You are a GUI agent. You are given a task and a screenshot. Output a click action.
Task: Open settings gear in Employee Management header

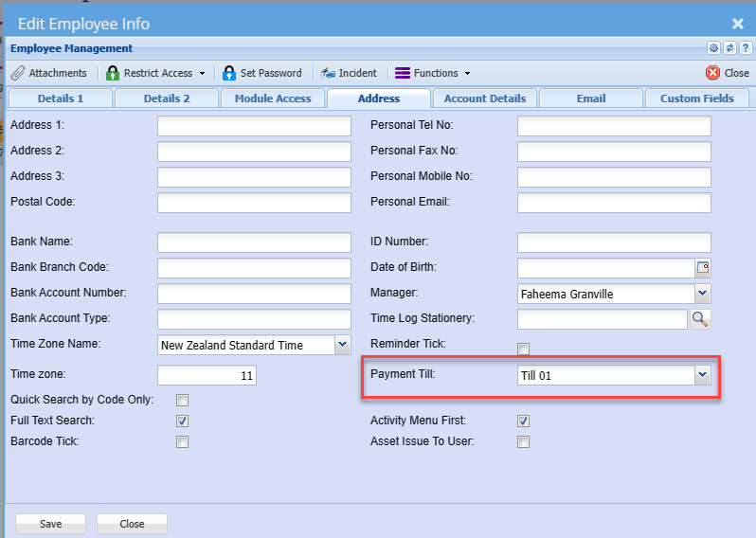(x=713, y=47)
